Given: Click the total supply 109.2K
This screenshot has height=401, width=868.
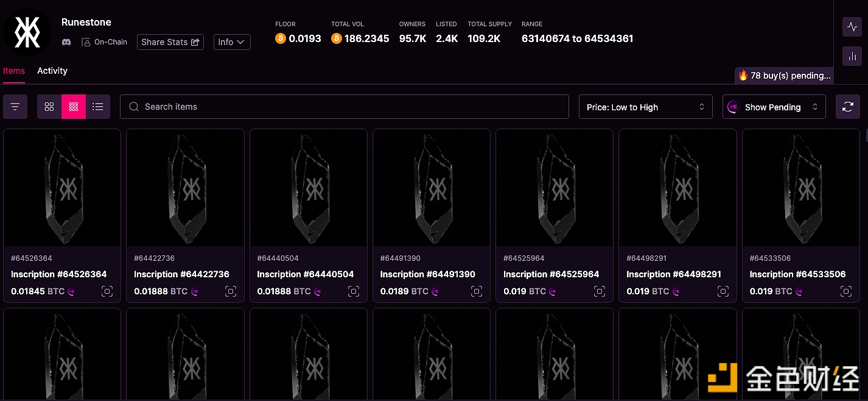Looking at the screenshot, I should (x=485, y=38).
